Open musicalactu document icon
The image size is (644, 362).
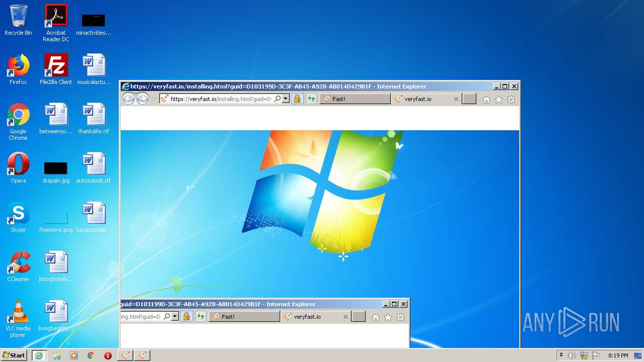click(94, 69)
